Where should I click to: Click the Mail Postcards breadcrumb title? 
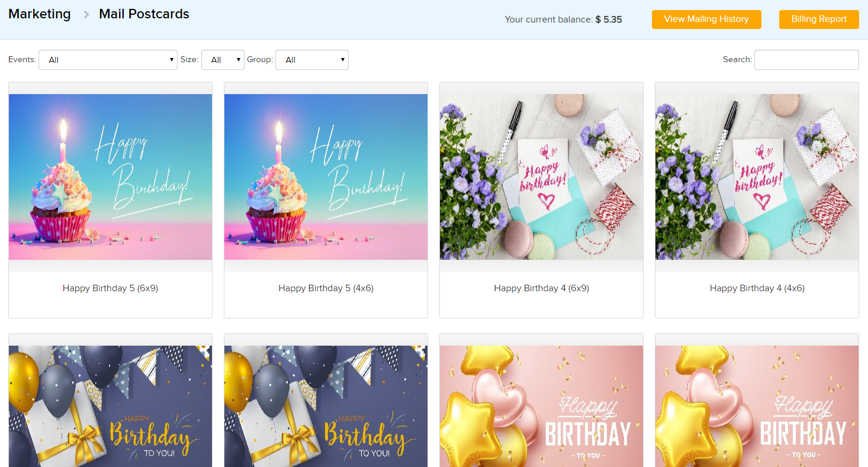coord(144,14)
